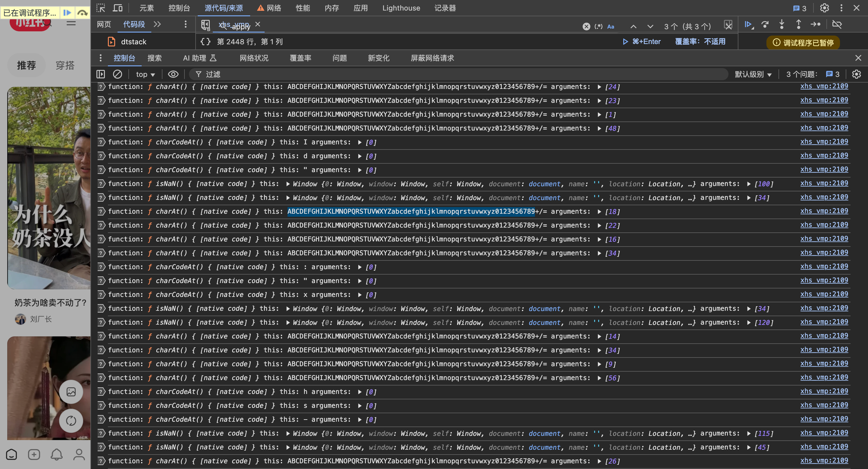Clear the console with the ban icon
The image size is (868, 469).
[x=117, y=74]
